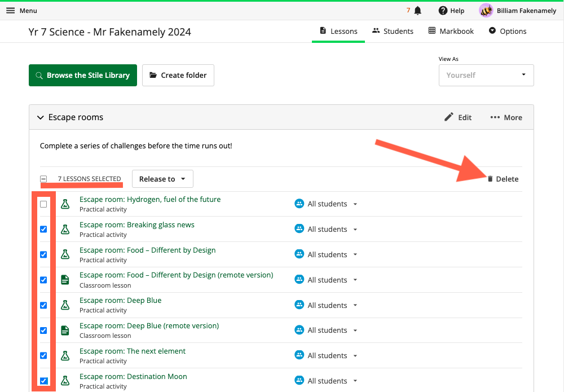Image resolution: width=564 pixels, height=392 pixels.
Task: Open All students dropdown for The next element
Action: (355, 355)
